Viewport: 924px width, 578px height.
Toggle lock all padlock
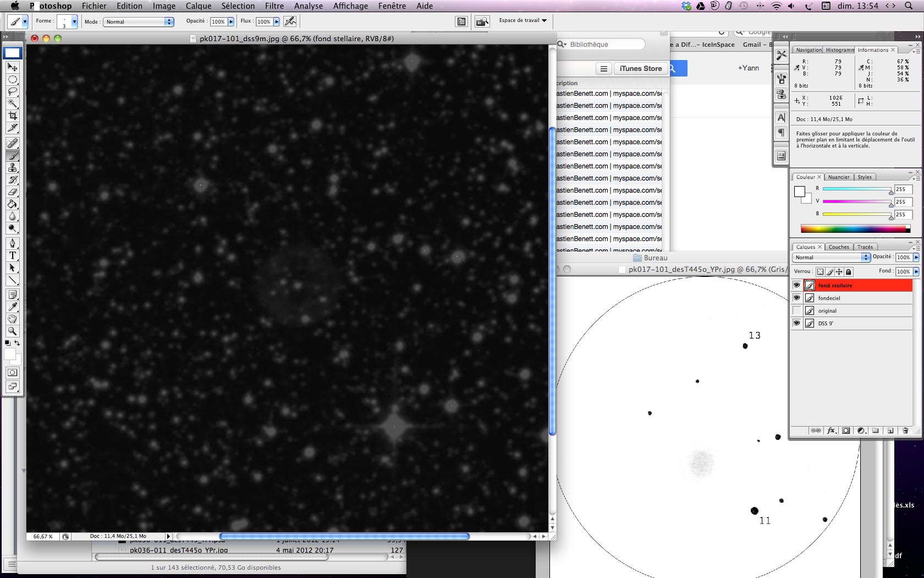pos(849,271)
